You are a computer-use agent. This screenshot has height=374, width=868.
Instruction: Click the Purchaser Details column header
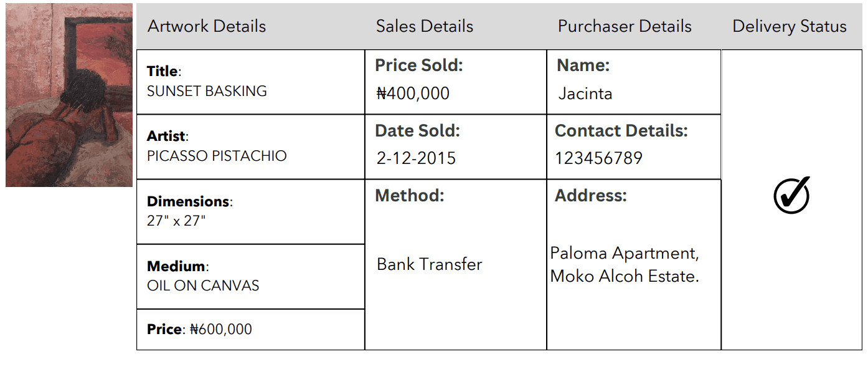click(625, 26)
